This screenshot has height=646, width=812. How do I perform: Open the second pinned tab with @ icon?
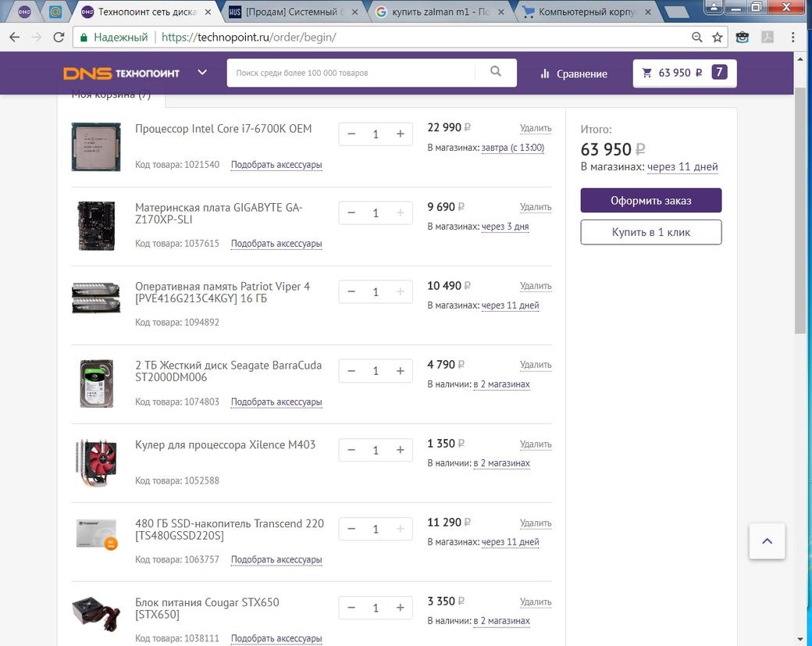coord(55,12)
